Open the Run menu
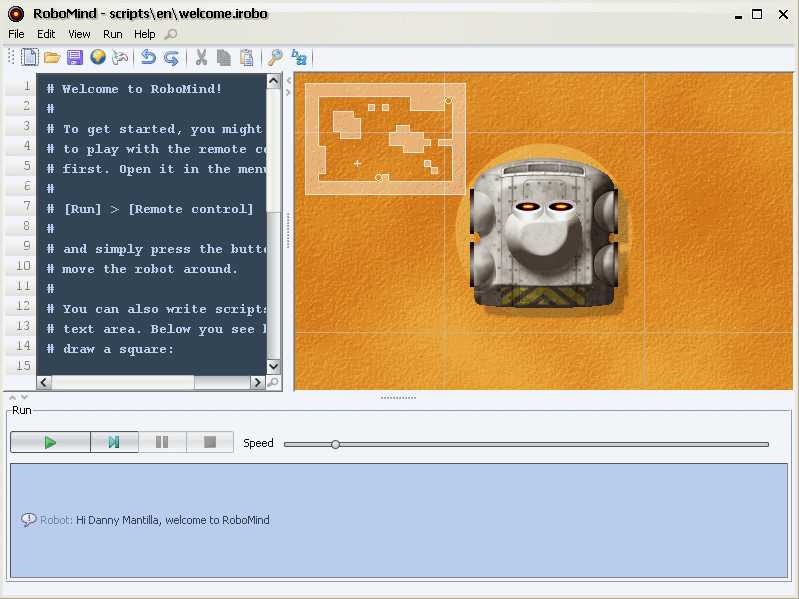The image size is (799, 599). (x=113, y=34)
